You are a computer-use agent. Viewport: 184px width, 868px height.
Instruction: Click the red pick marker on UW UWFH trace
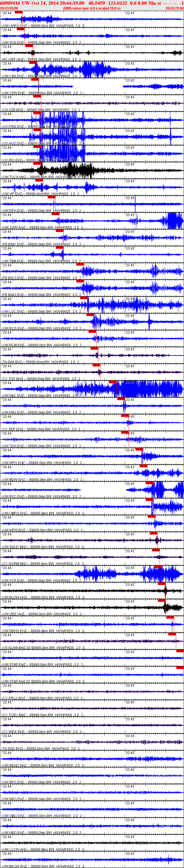(x=19, y=12)
